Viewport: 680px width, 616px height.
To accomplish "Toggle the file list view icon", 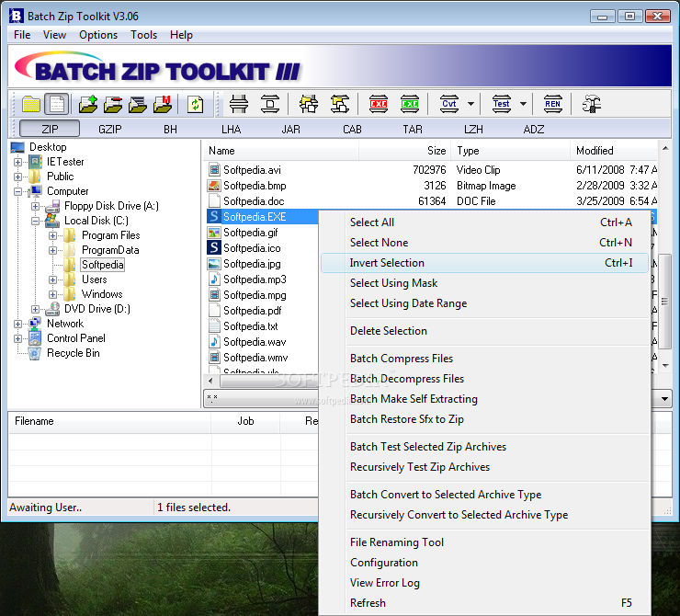I will pyautogui.click(x=56, y=104).
